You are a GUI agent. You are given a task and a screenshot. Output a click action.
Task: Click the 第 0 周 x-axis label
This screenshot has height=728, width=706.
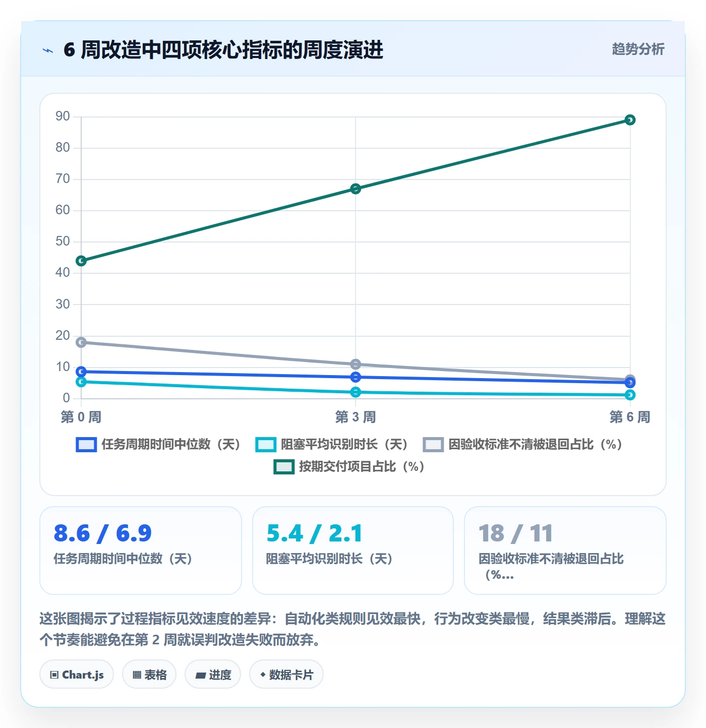click(81, 417)
